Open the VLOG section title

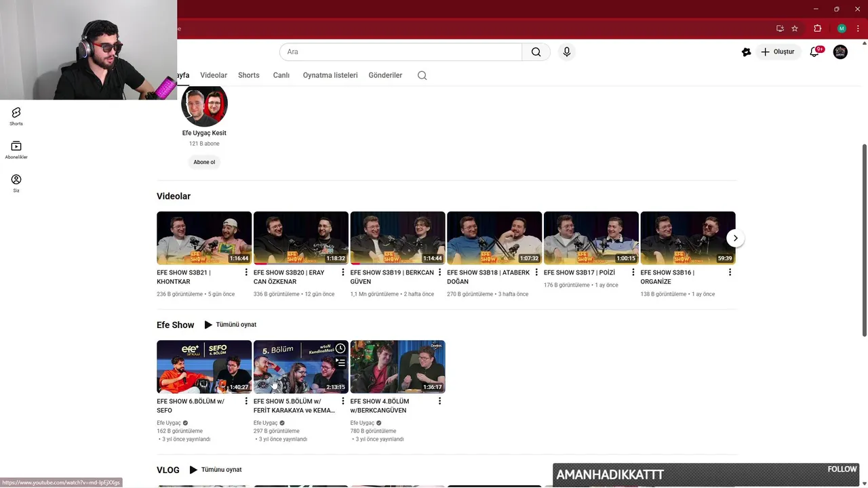pos(168,470)
